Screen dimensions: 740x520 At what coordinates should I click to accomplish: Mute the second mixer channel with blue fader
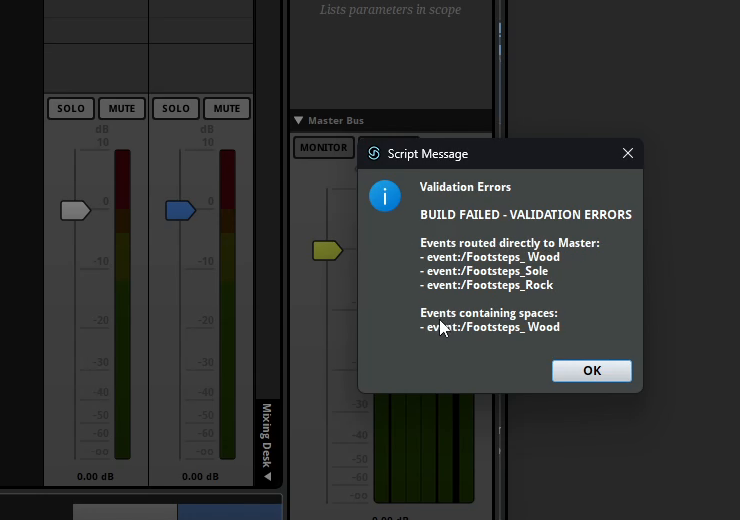pos(227,109)
